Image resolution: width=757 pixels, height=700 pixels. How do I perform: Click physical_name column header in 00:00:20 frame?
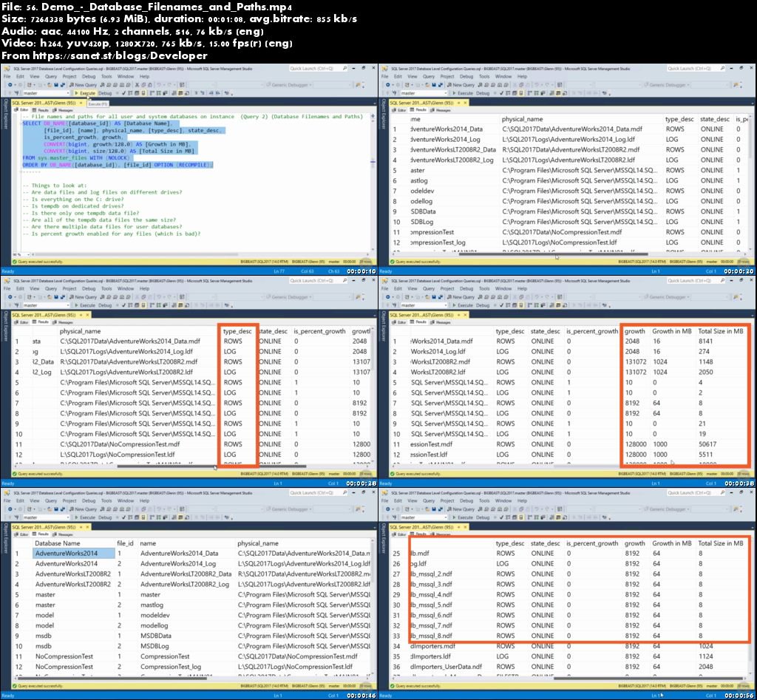point(522,119)
